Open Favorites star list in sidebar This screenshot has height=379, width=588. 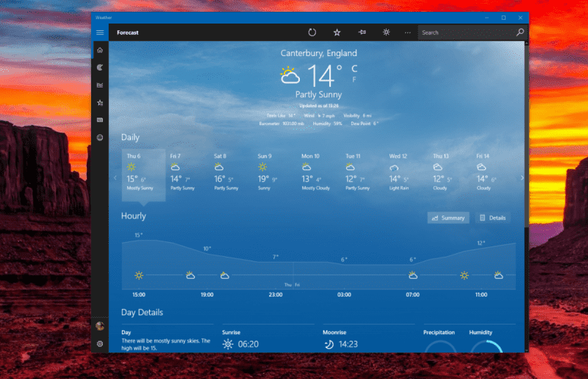[x=100, y=103]
